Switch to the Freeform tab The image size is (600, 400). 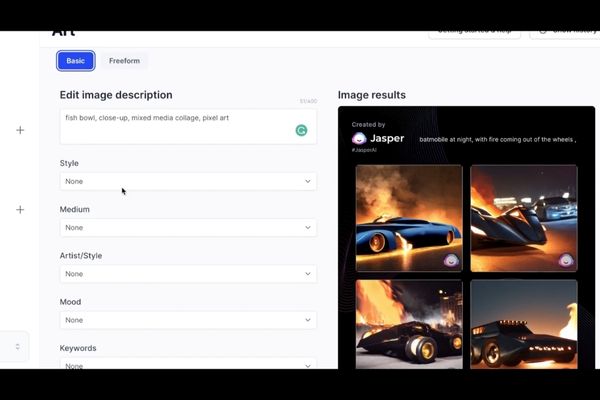point(124,60)
